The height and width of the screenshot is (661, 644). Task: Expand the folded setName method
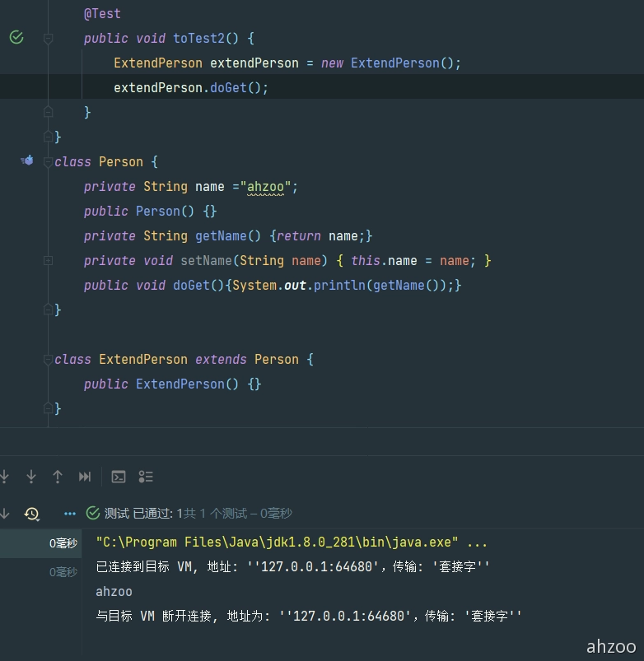48,260
